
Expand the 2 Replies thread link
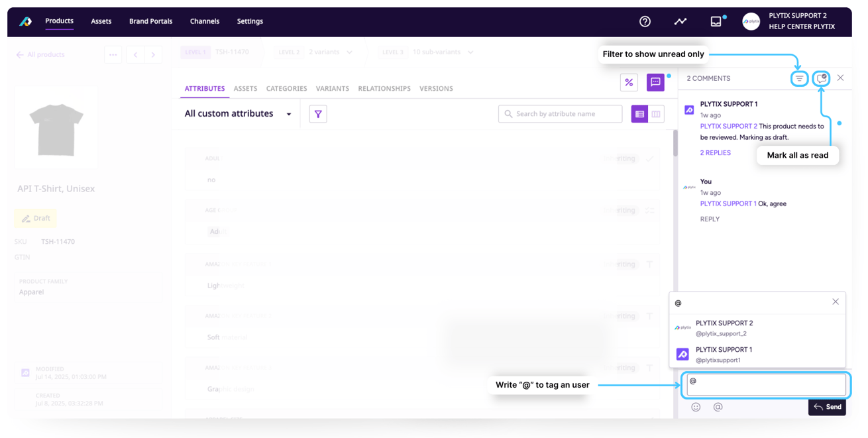(716, 153)
